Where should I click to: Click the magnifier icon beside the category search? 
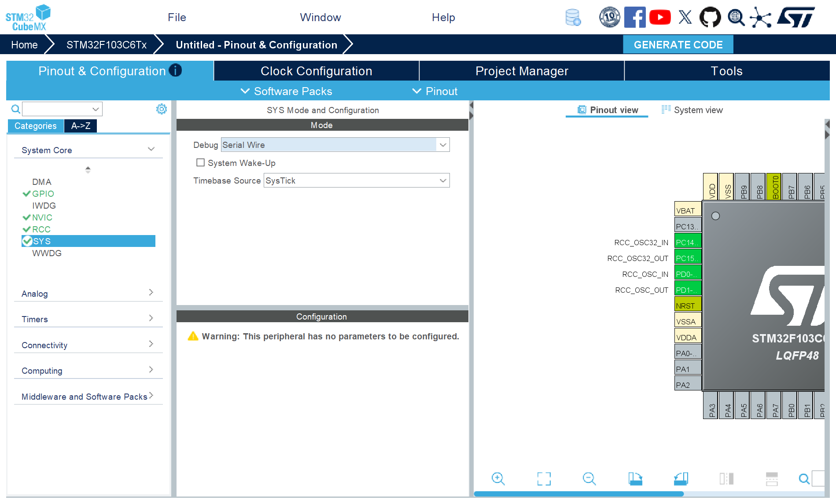point(15,109)
